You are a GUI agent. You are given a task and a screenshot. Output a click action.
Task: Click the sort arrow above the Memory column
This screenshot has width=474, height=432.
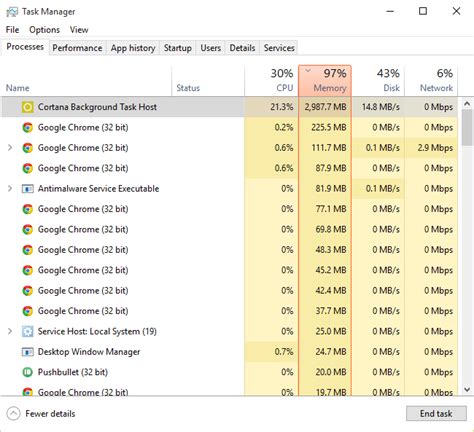308,70
